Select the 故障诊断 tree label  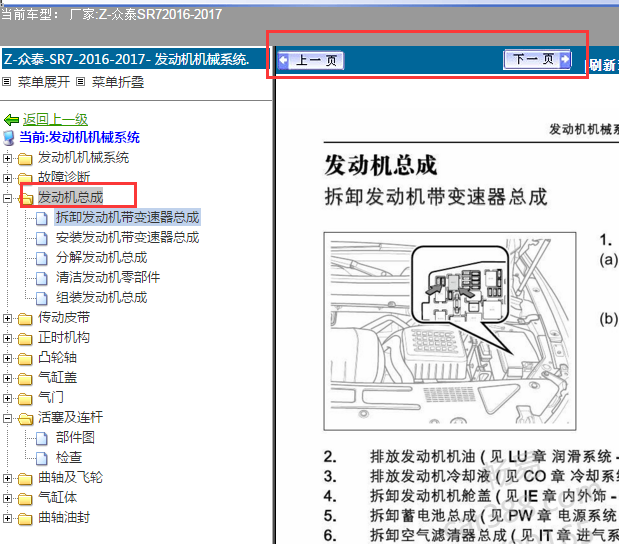coord(64,177)
